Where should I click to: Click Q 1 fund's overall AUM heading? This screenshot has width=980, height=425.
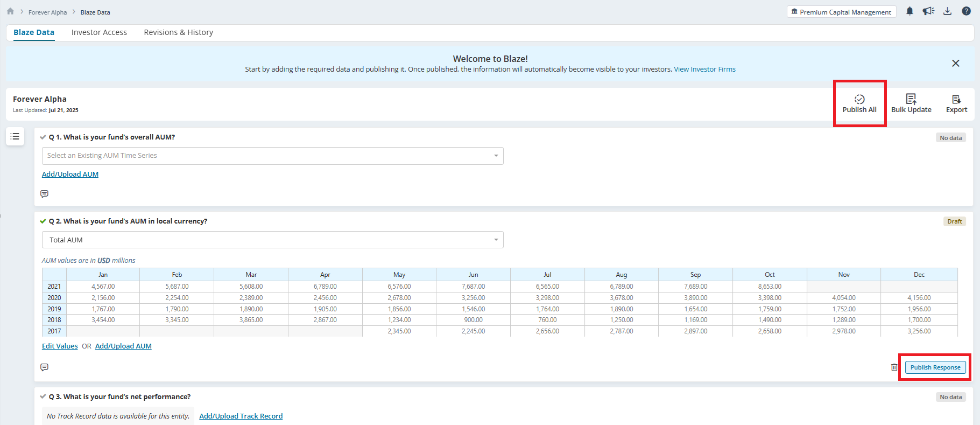tap(112, 137)
